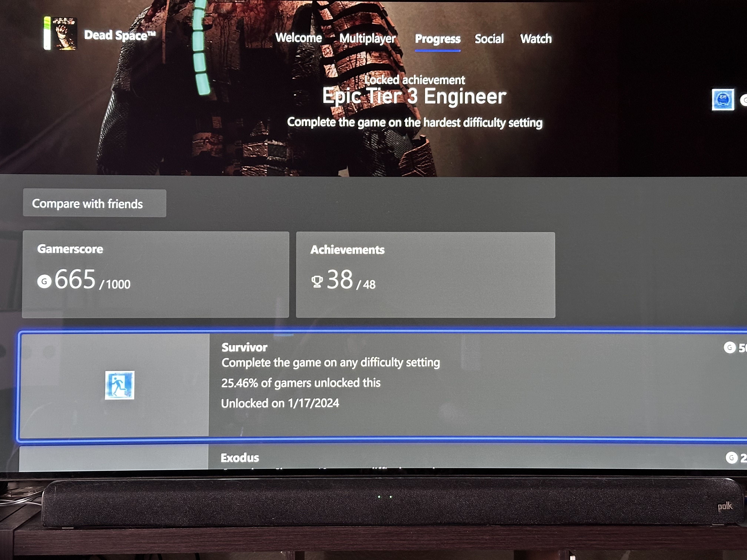Go to the Social tab

(x=489, y=39)
